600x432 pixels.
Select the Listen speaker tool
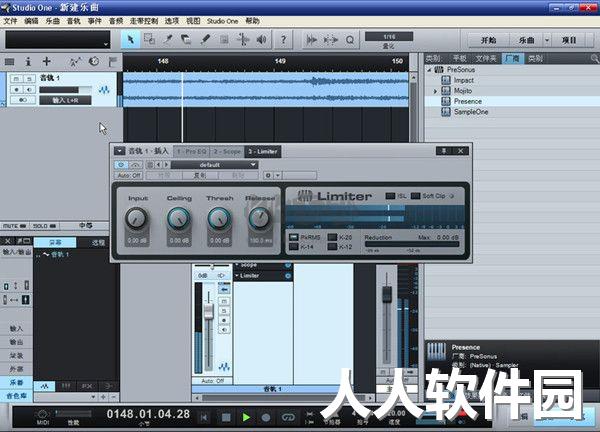(261, 39)
